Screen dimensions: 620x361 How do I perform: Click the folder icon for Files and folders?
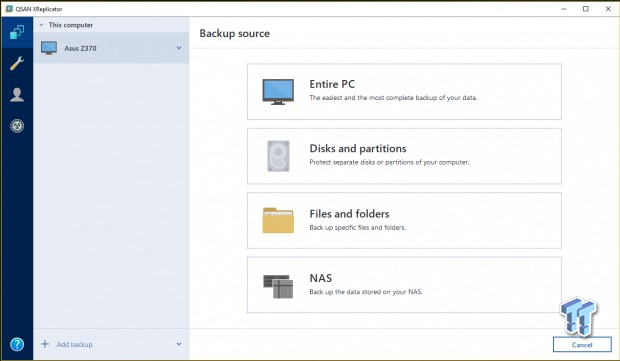point(278,221)
